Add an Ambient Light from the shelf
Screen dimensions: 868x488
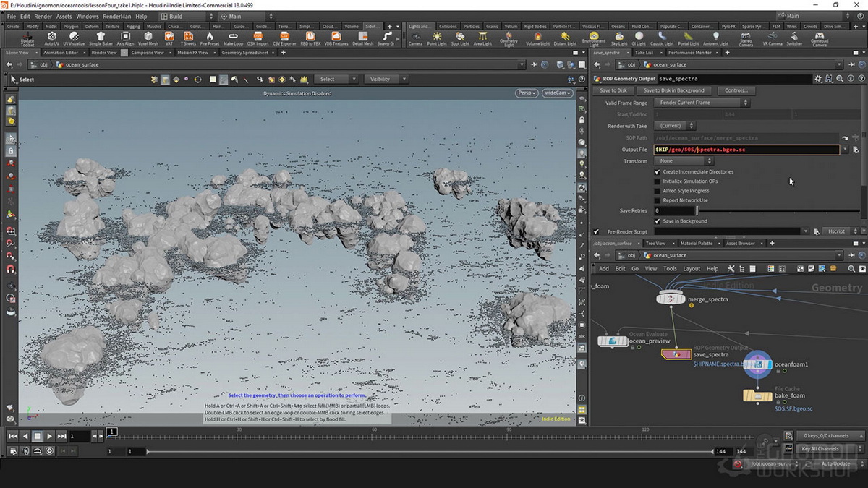(x=716, y=38)
